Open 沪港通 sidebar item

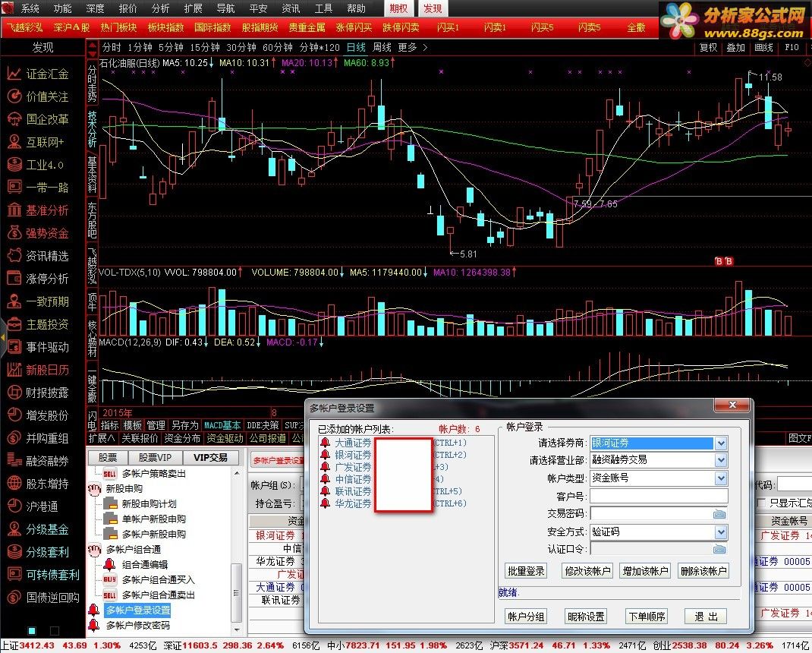tap(33, 507)
